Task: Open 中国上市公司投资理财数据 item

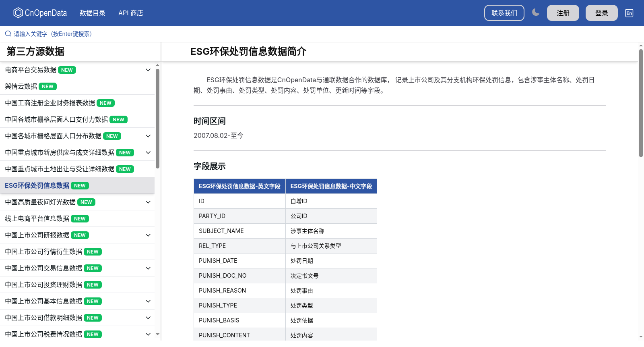Action: [x=77, y=285]
